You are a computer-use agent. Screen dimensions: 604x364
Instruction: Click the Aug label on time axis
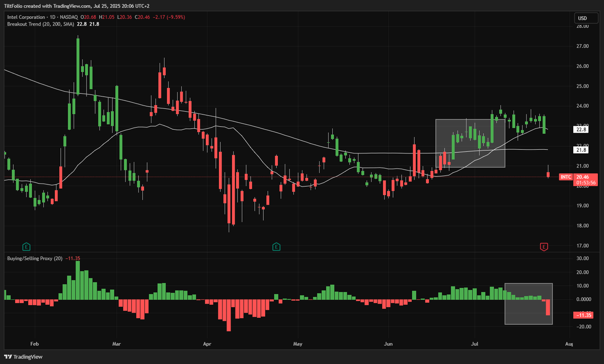[x=569, y=344]
